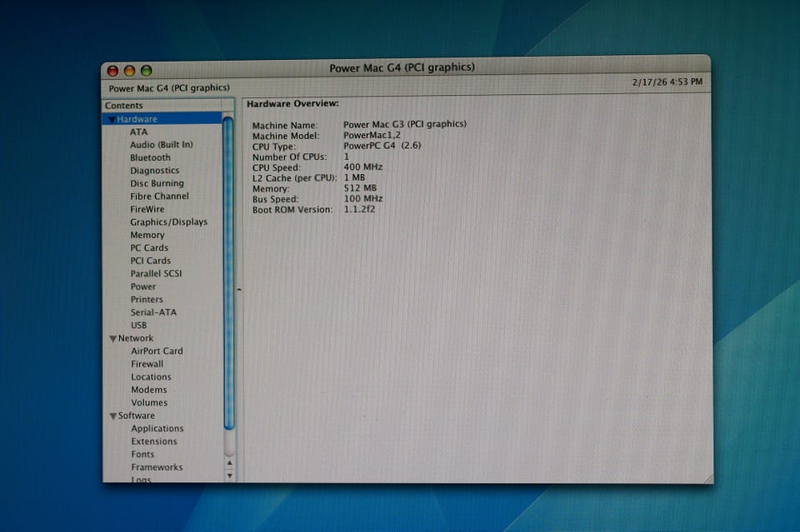Collapse the Software disclosure triangle

click(x=113, y=416)
